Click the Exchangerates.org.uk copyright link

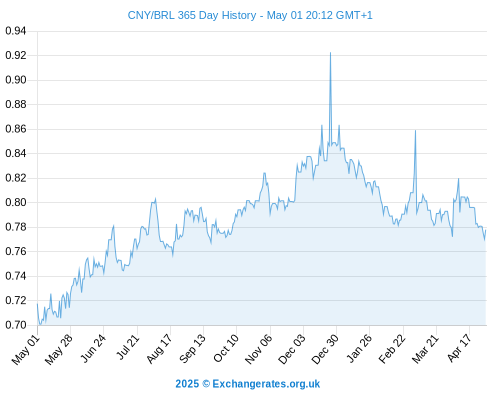pyautogui.click(x=248, y=384)
